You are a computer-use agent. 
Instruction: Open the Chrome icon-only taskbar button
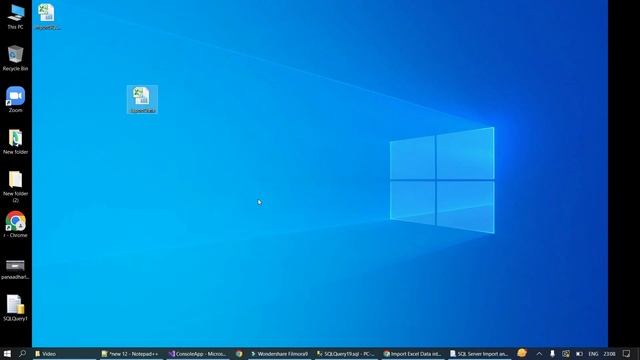click(x=239, y=354)
